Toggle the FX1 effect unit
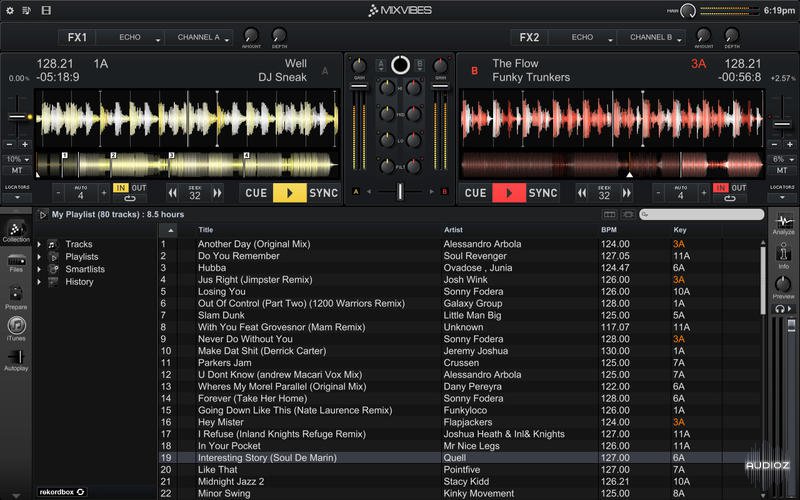This screenshot has width=800, height=500. [x=77, y=37]
